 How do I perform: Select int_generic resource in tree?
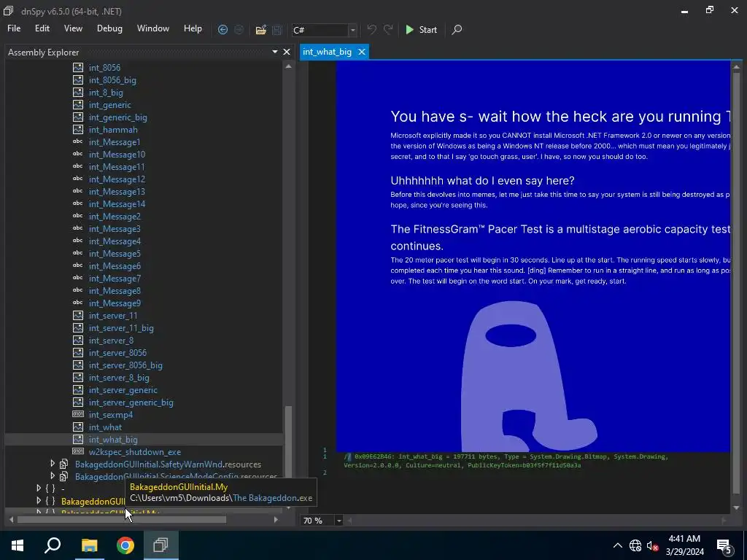click(109, 105)
